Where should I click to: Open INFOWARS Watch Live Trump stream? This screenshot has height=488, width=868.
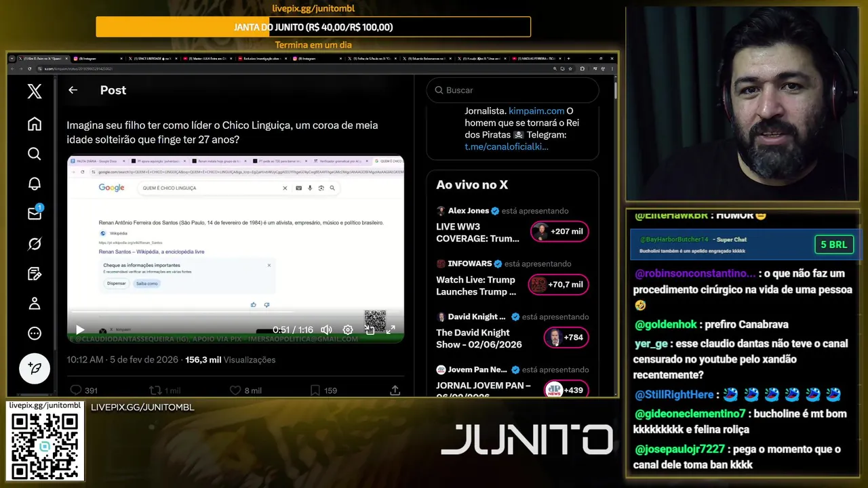tap(476, 285)
